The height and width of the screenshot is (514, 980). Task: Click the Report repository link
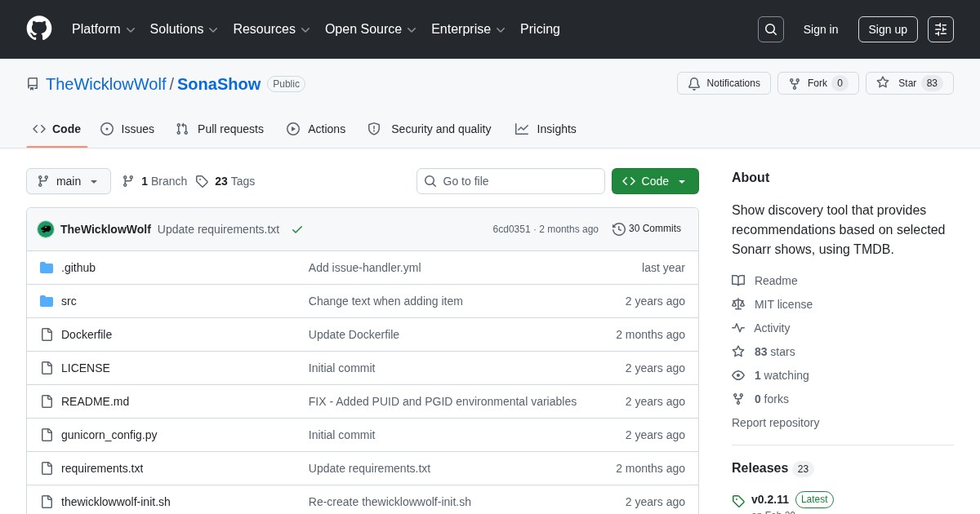(x=775, y=423)
